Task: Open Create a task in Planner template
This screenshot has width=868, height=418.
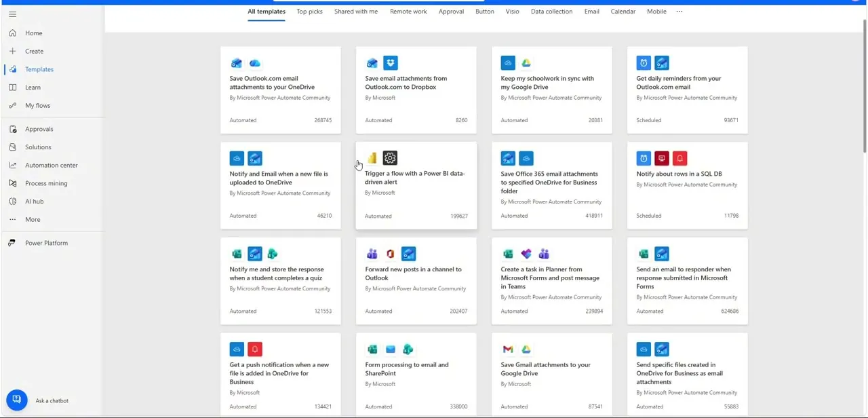Action: coord(552,281)
